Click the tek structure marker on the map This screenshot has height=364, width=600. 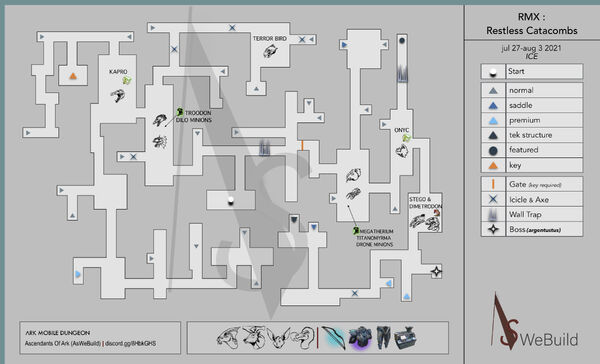[x=294, y=220]
